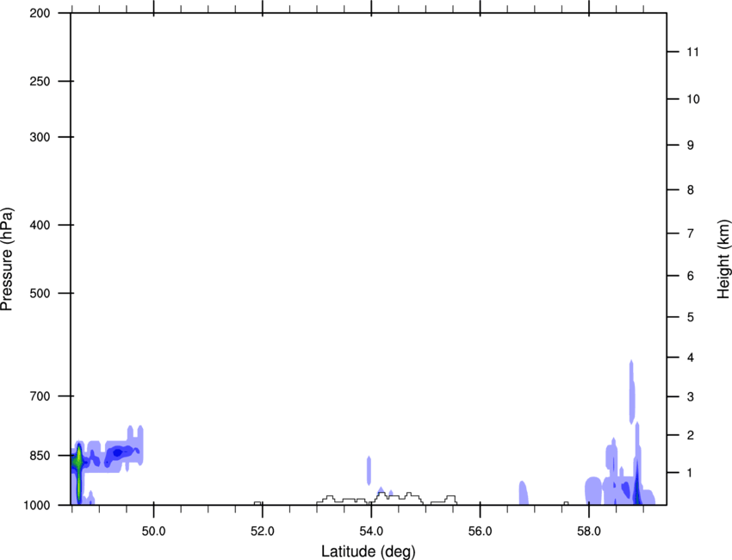Click the terrain outline between 53 and 55 degrees

[x=369, y=498]
